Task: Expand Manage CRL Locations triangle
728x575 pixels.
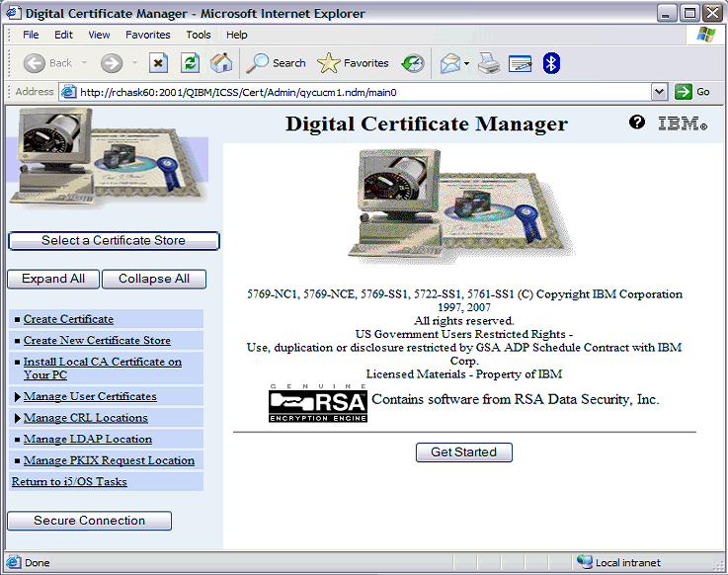Action: pyautogui.click(x=18, y=418)
